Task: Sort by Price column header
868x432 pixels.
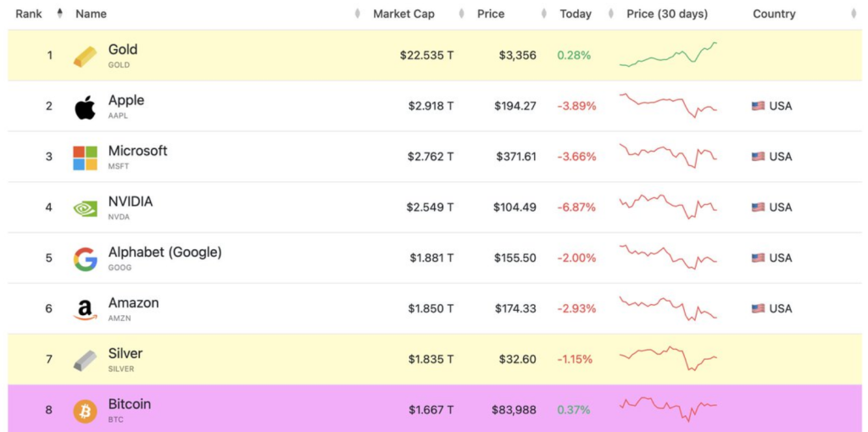Action: tap(491, 14)
